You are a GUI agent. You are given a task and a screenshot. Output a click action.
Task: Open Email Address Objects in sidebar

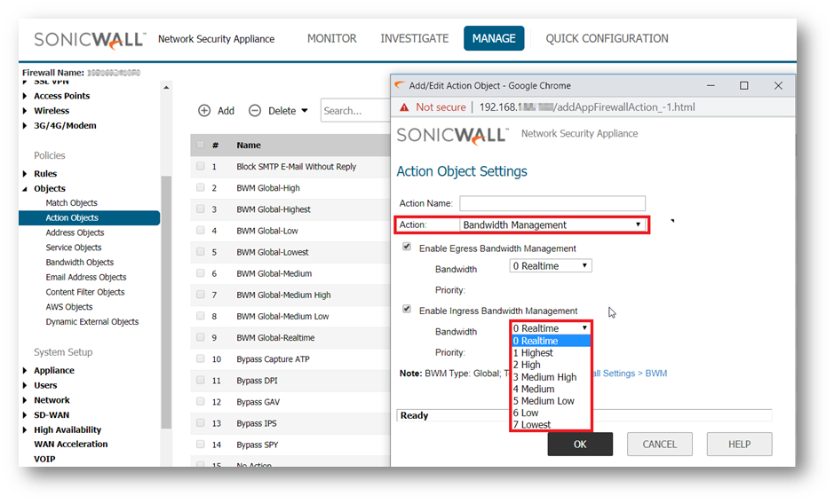click(86, 277)
